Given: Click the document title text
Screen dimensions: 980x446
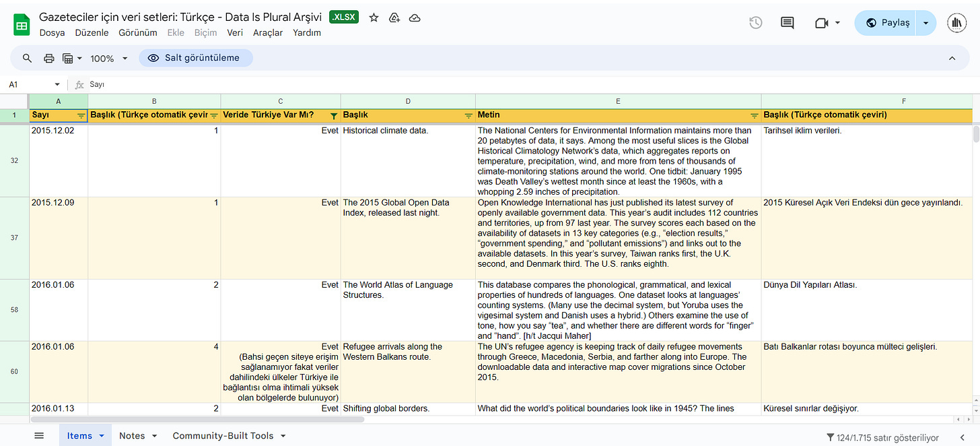Looking at the screenshot, I should point(180,17).
